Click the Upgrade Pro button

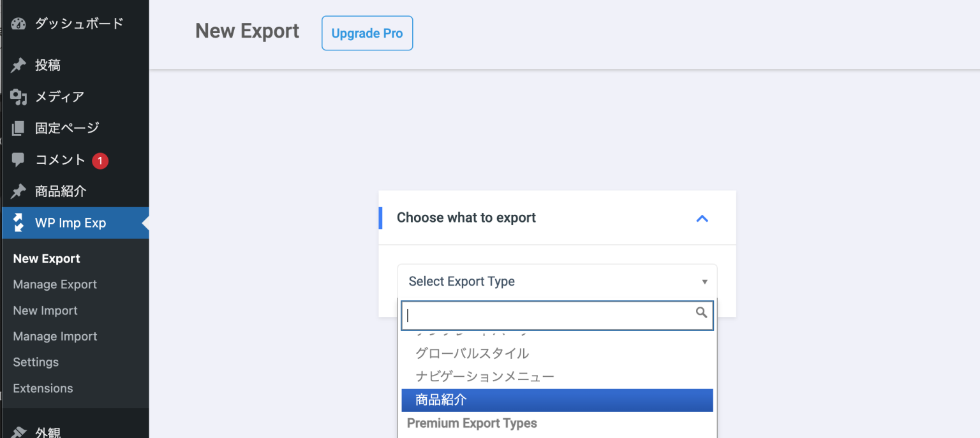[x=367, y=33]
